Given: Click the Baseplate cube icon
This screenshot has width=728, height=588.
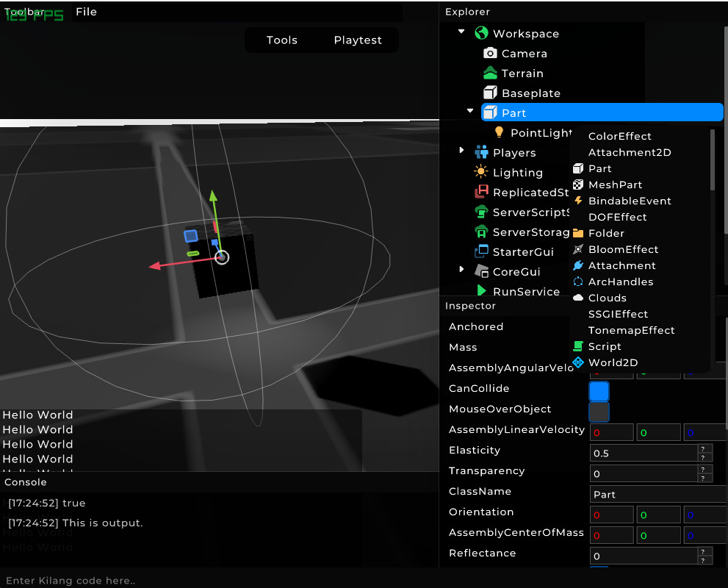Looking at the screenshot, I should point(490,93).
